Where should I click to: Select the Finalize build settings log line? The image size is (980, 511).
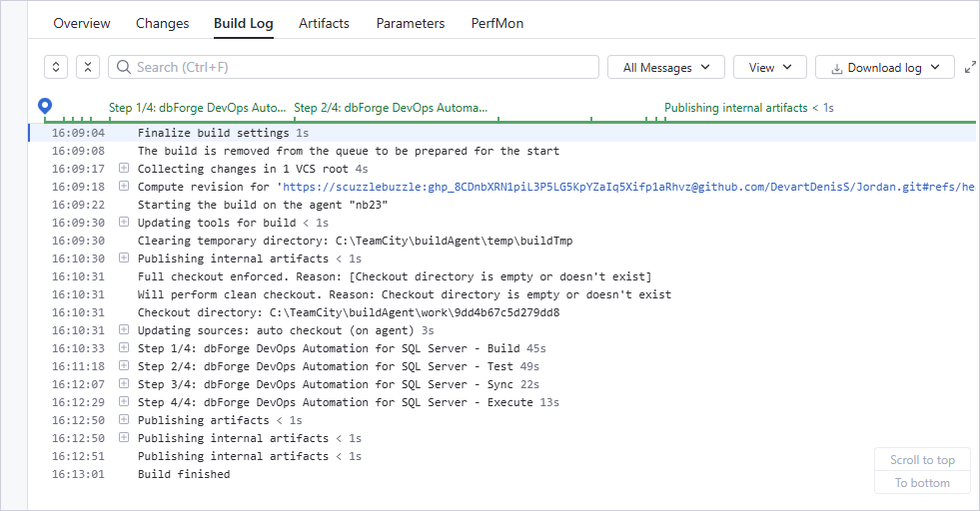(x=502, y=133)
